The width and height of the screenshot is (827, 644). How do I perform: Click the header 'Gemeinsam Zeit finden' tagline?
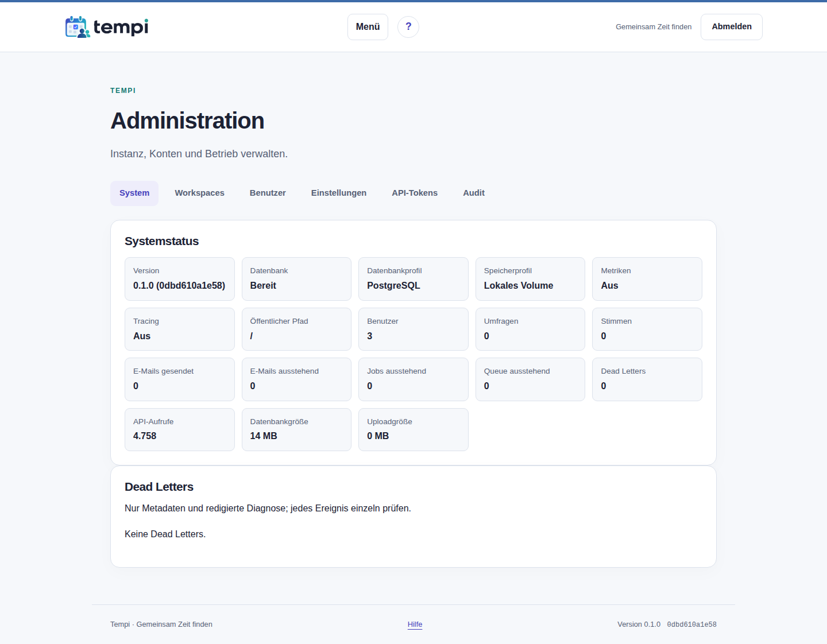click(x=654, y=27)
